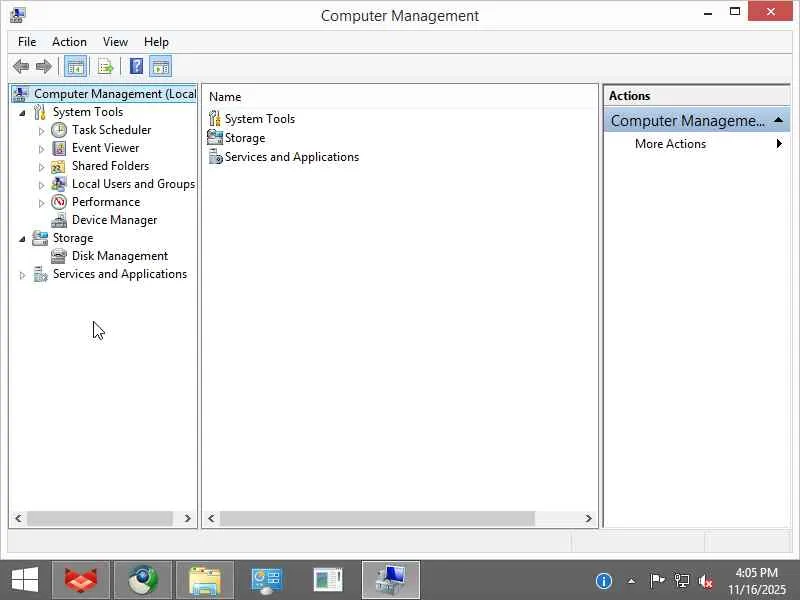Screen dimensions: 800x600
Task: Click the System Tools icon in Name list
Action: [215, 119]
